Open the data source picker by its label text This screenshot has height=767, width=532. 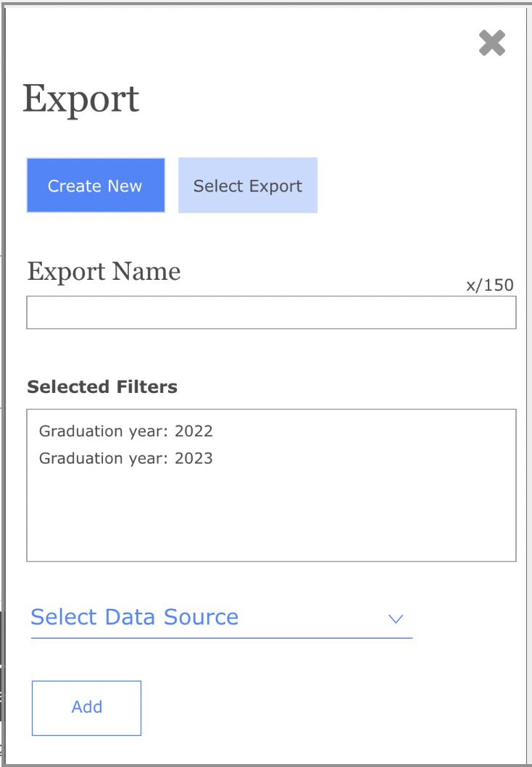pyautogui.click(x=135, y=617)
